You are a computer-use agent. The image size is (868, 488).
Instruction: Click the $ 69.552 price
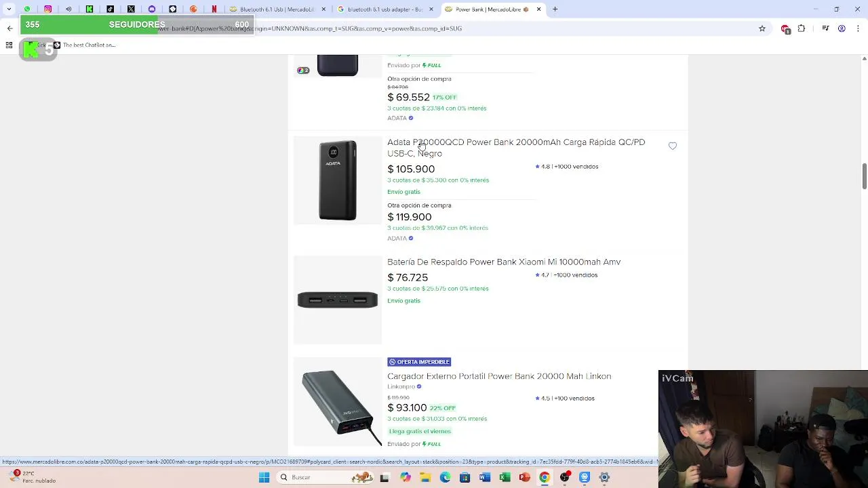pos(408,97)
